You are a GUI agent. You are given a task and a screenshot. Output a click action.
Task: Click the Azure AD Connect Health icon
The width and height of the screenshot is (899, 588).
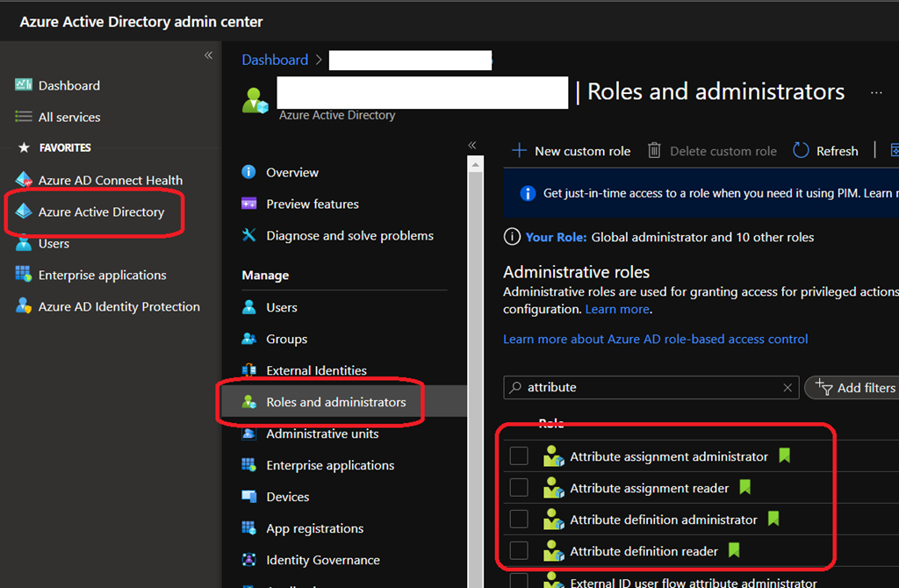point(24,180)
